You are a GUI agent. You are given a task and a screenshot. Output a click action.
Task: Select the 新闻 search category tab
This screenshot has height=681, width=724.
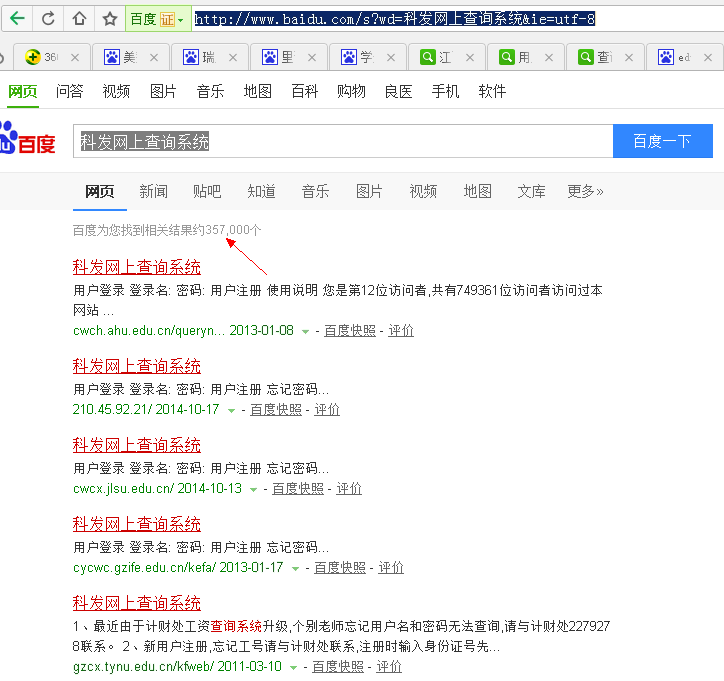pos(153,191)
